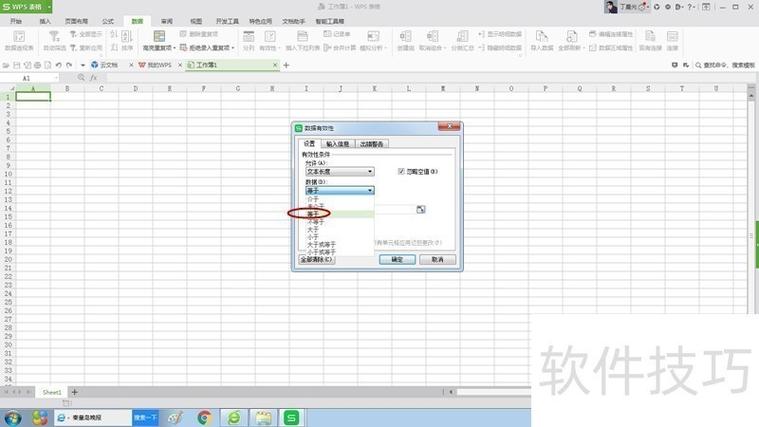The width and height of the screenshot is (759, 427).
Task: Click the 创建组 icon
Action: pyautogui.click(x=406, y=37)
